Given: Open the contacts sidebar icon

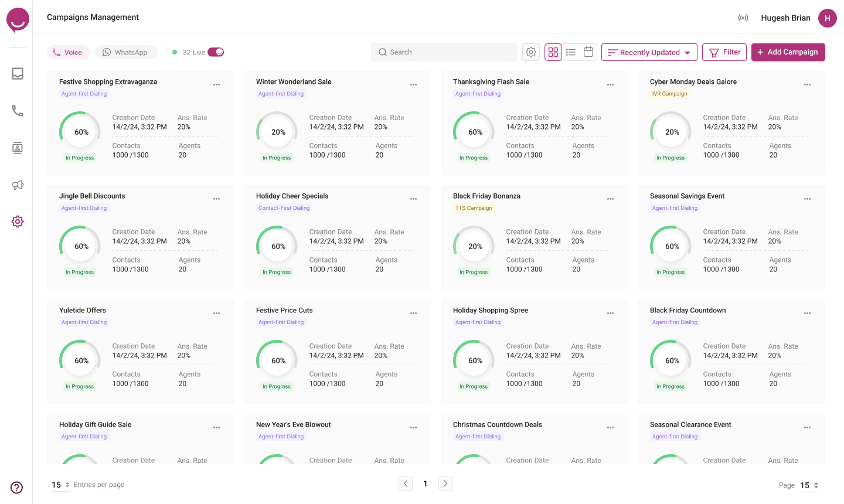Looking at the screenshot, I should [x=18, y=148].
